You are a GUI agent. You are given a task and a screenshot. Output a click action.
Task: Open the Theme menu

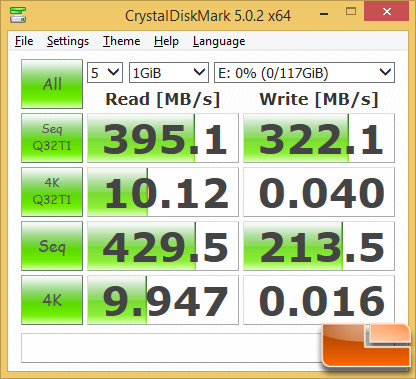pyautogui.click(x=122, y=41)
